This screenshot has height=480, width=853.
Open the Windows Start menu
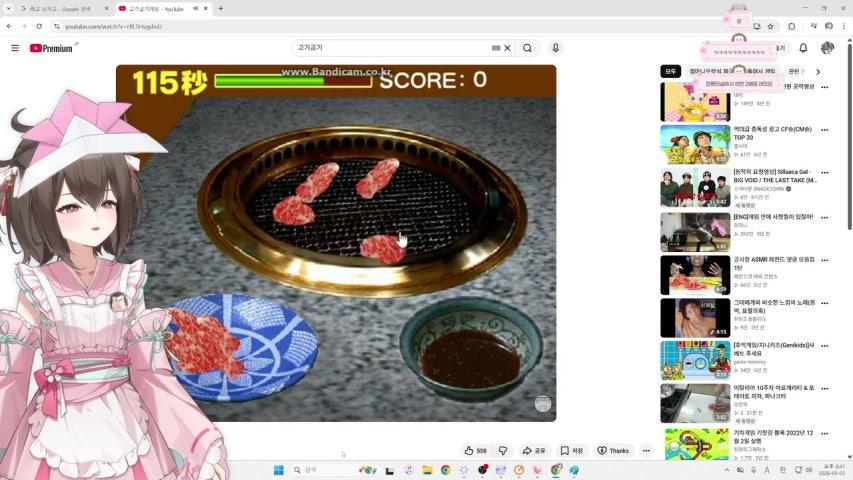pos(279,470)
